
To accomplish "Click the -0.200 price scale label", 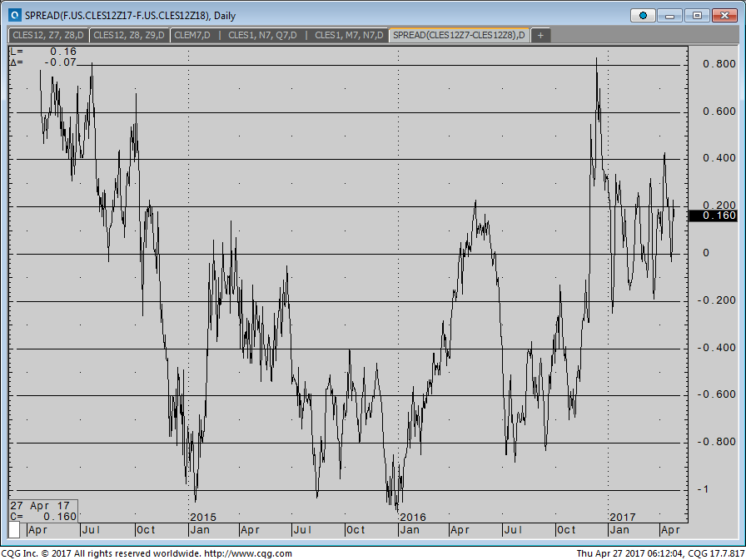I will [x=717, y=300].
